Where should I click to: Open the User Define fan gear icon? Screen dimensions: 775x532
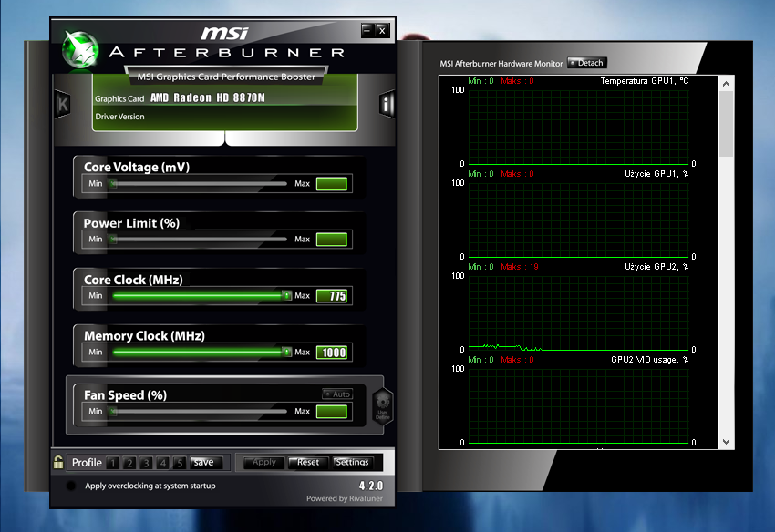pyautogui.click(x=383, y=406)
